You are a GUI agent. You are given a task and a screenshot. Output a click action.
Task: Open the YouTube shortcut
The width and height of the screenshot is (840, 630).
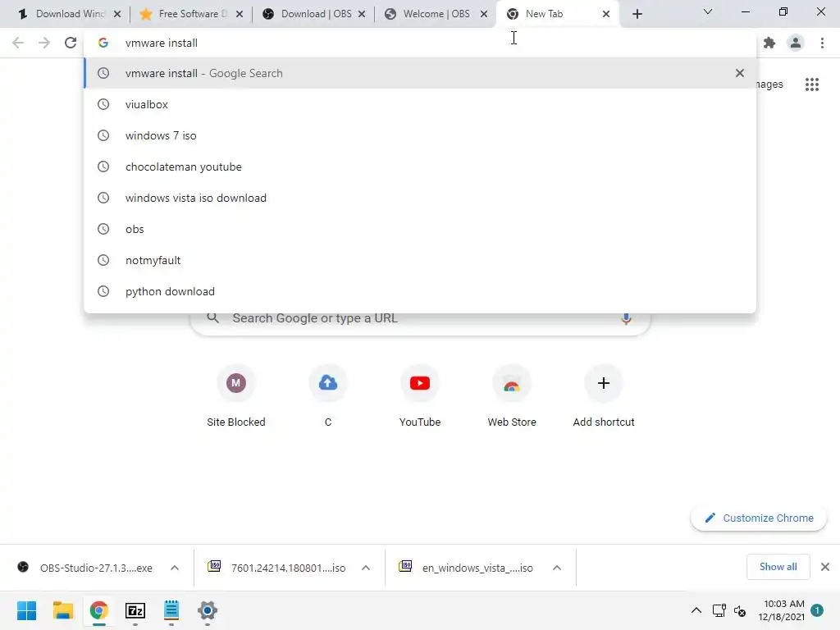click(x=420, y=395)
